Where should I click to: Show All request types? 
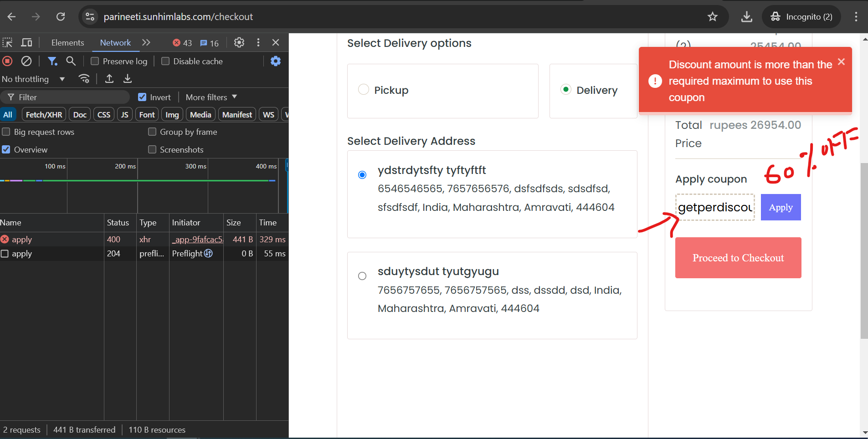[8, 115]
